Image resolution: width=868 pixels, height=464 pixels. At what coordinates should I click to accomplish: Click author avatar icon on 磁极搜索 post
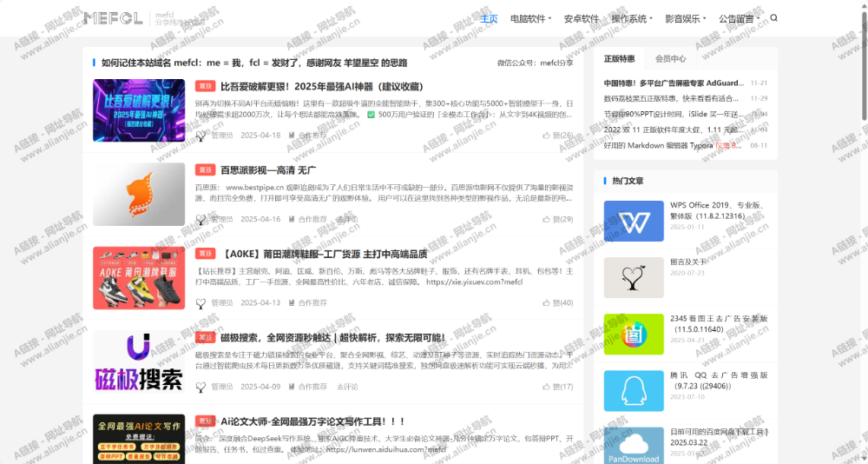click(x=201, y=387)
